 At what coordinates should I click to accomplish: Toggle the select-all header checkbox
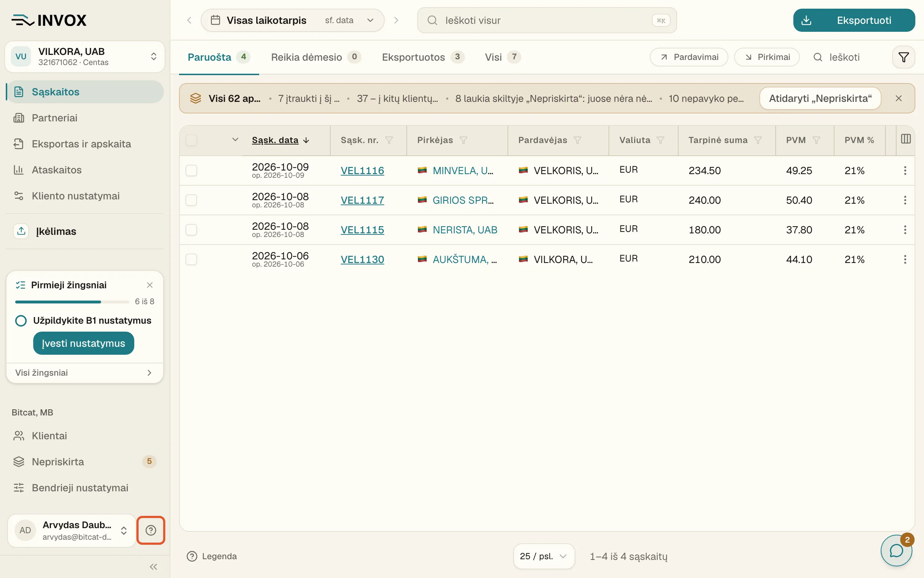pos(191,140)
